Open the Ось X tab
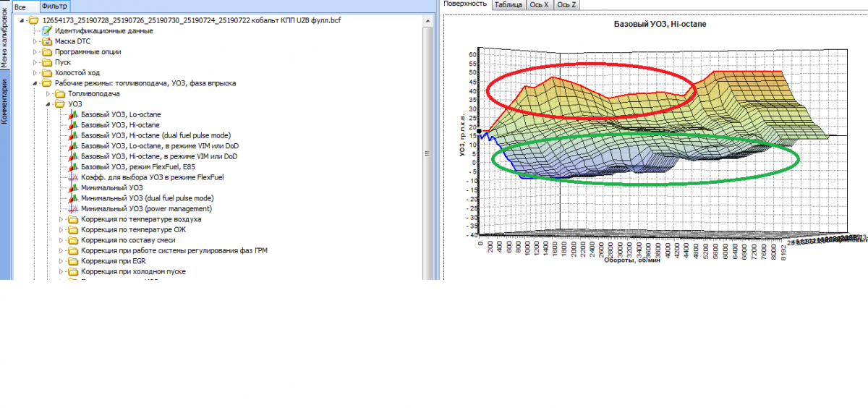 (x=539, y=5)
